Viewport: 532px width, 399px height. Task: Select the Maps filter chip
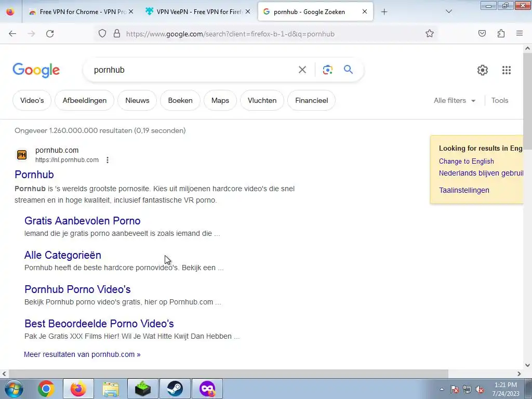(x=220, y=100)
